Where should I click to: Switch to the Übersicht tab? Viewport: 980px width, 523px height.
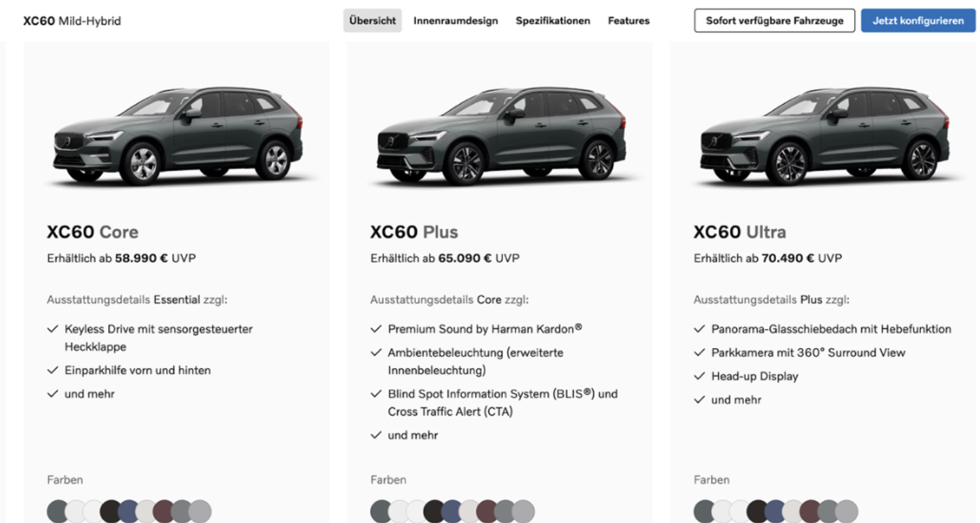[372, 21]
